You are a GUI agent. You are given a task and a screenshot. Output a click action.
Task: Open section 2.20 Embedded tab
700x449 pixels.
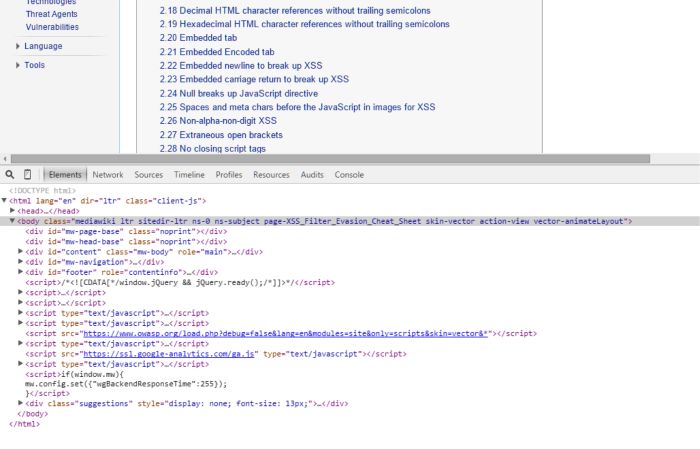coord(198,38)
